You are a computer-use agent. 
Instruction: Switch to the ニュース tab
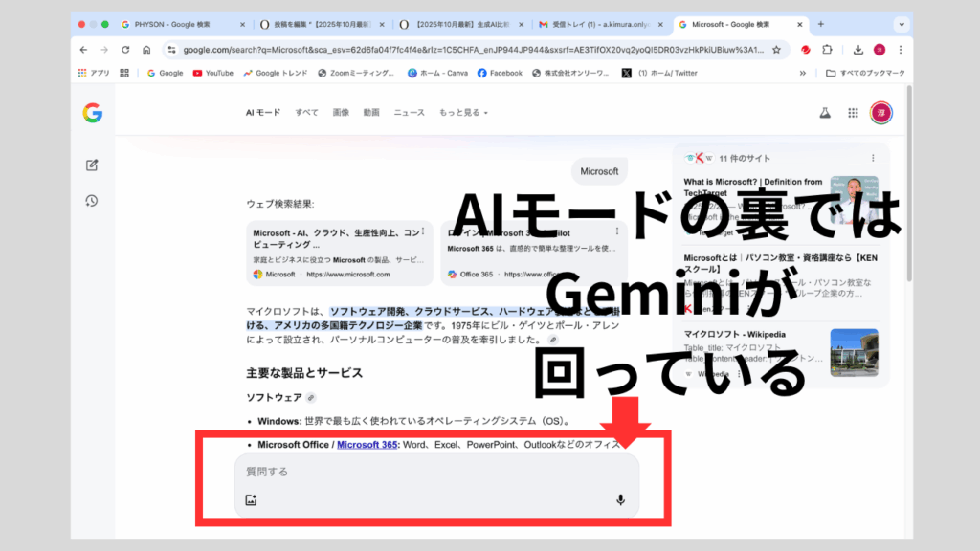pos(409,113)
